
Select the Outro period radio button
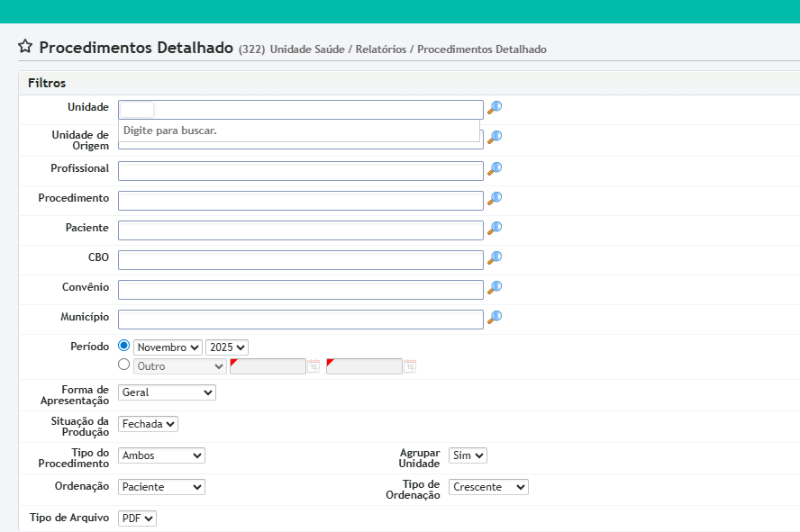124,365
